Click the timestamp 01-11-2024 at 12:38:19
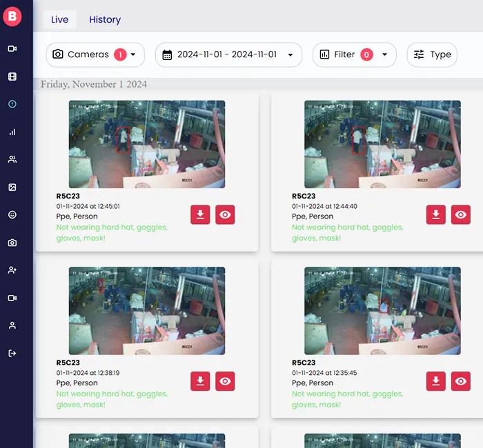The width and height of the screenshot is (483, 448). [88, 373]
